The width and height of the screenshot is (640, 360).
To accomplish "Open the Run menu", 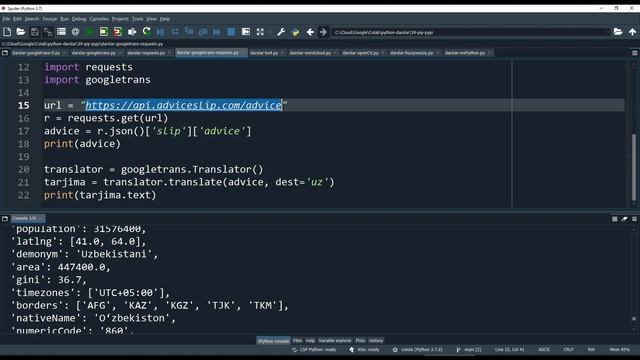I will pos(64,19).
